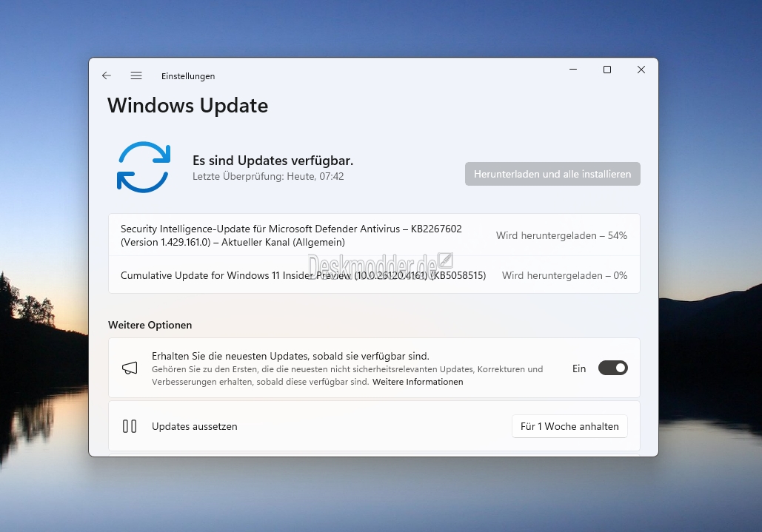Open the Weitere Informationen link
This screenshot has height=532, width=762.
click(418, 382)
